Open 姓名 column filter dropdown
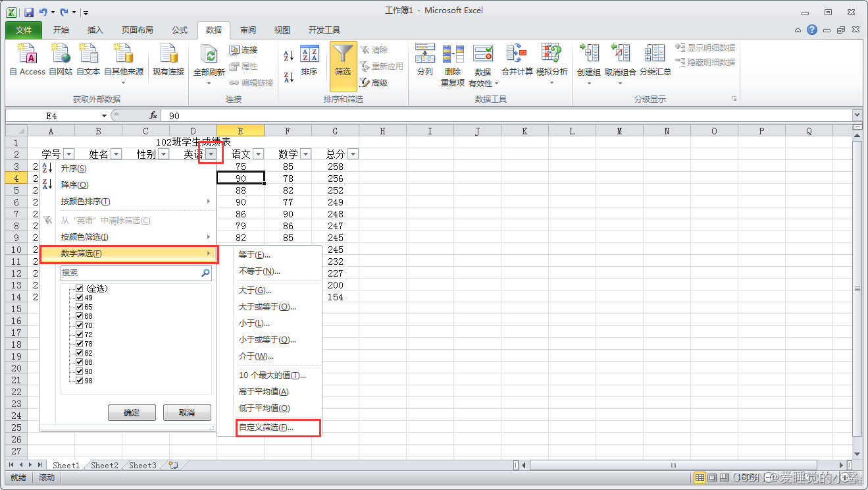This screenshot has height=490, width=868. [x=116, y=154]
